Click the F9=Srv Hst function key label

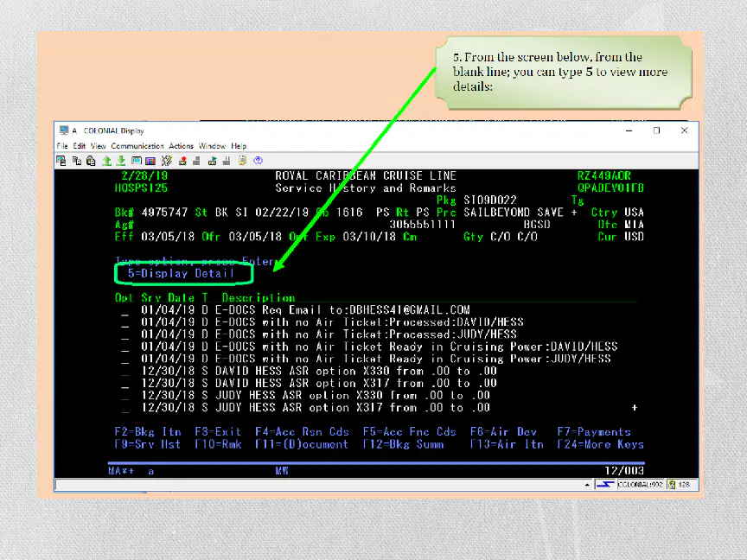pos(148,445)
